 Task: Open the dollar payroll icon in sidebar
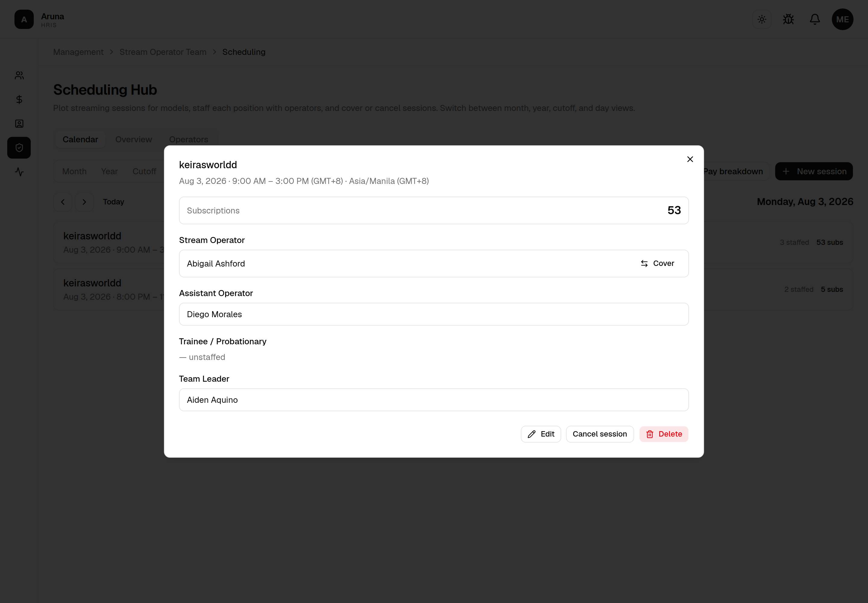[x=19, y=99]
